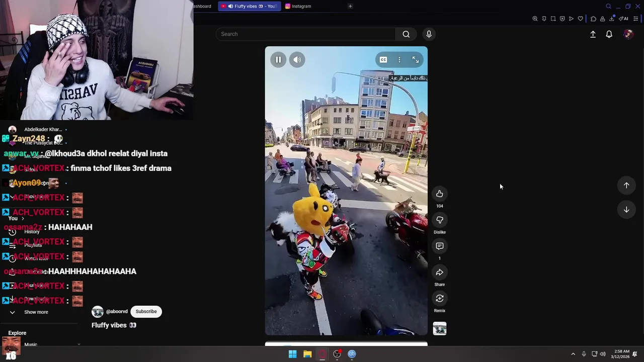Open the tray volume control
Image resolution: width=644 pixels, height=362 pixels.
[x=603, y=354]
